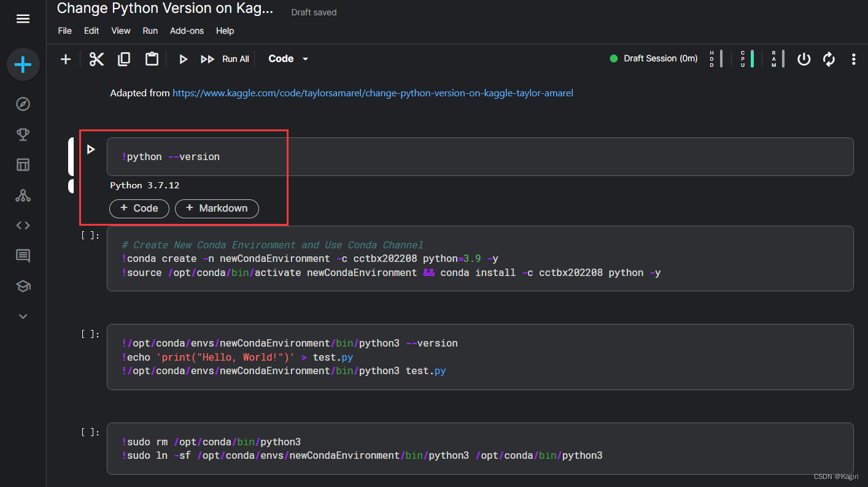Add a new cell with toolbar plus icon
868x487 pixels.
tap(66, 59)
